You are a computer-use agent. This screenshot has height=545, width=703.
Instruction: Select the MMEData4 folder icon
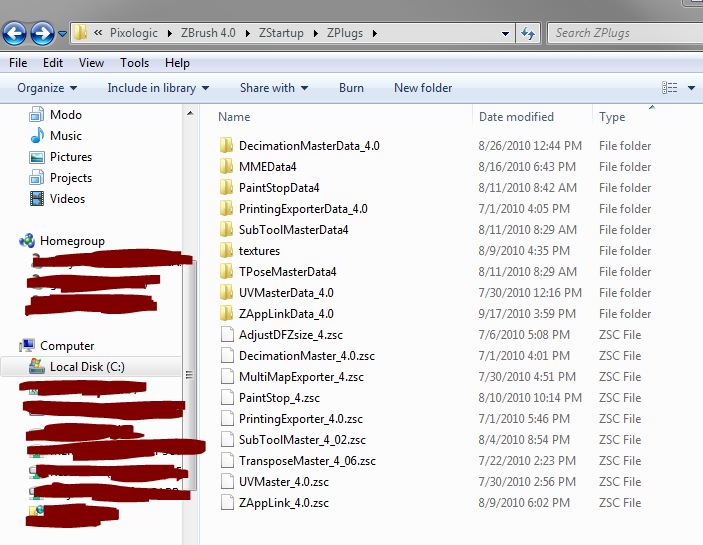[226, 167]
